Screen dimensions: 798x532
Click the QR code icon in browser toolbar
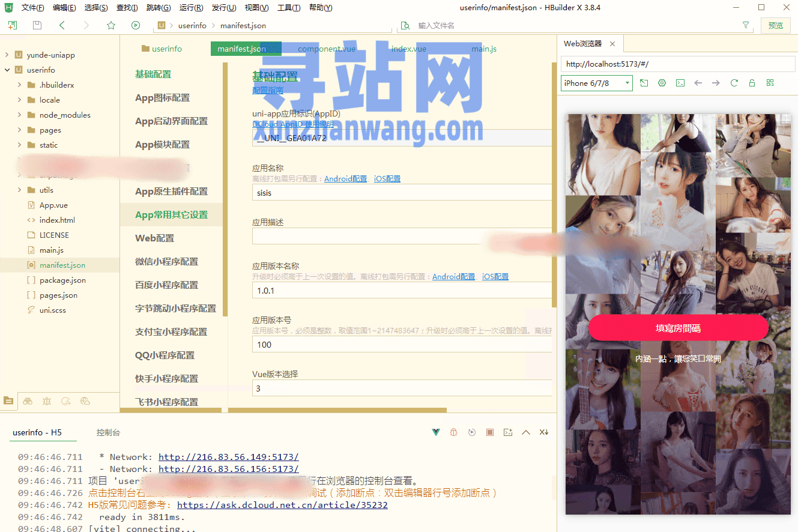tap(770, 83)
